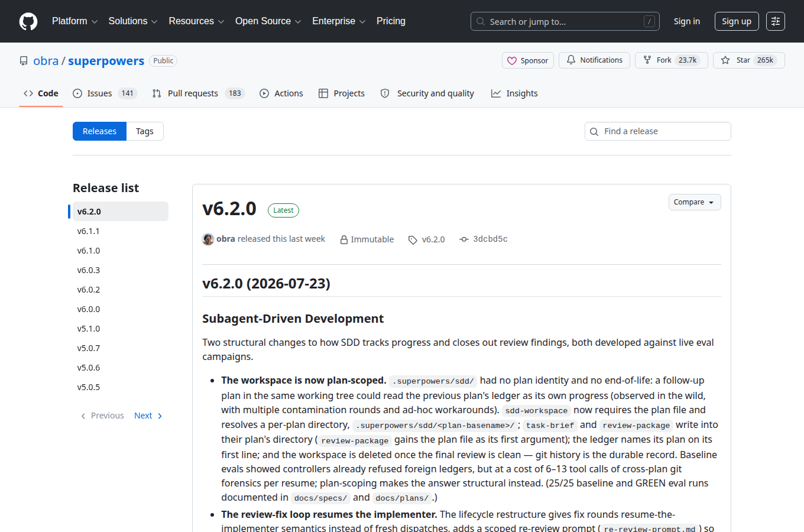This screenshot has width=804, height=532.
Task: Open the obra owner link
Action: [46, 61]
